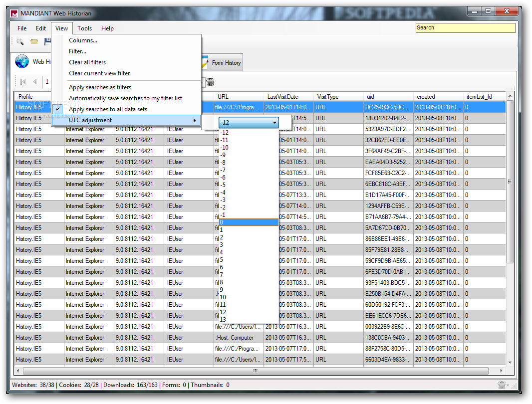Open the status bar trash dropdown arrow

pyautogui.click(x=508, y=386)
